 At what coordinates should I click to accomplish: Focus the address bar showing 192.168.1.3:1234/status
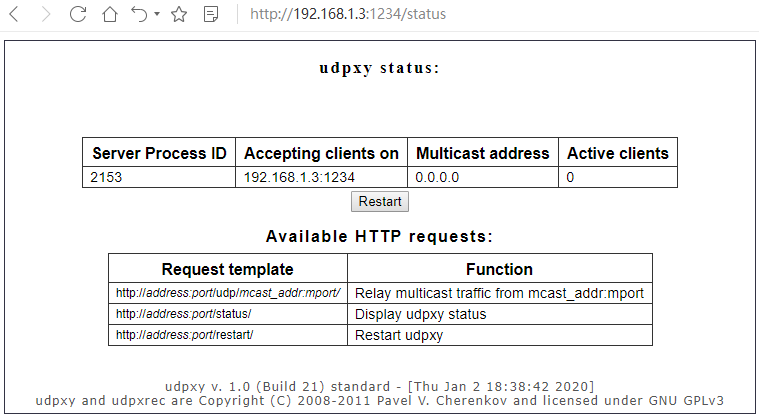[x=348, y=14]
